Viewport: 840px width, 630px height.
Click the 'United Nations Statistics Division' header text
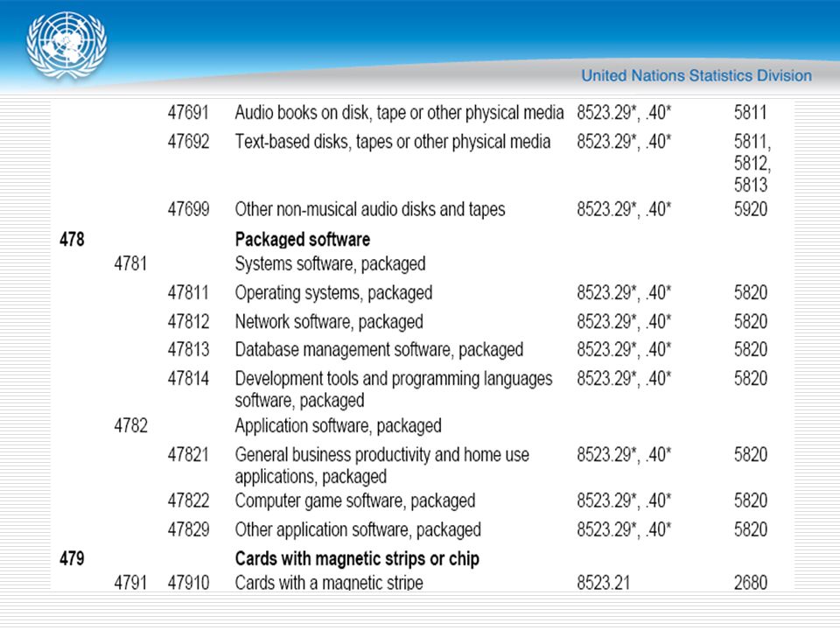(x=696, y=75)
